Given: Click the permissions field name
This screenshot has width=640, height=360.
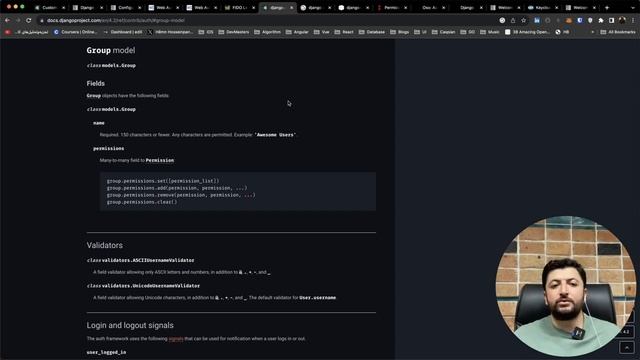Looking at the screenshot, I should (109, 148).
